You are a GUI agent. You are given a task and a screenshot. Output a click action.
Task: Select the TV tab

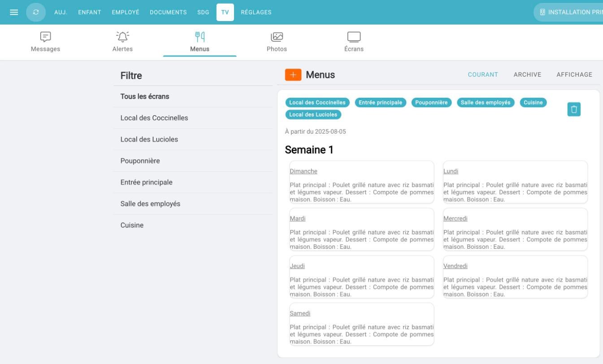coord(225,12)
